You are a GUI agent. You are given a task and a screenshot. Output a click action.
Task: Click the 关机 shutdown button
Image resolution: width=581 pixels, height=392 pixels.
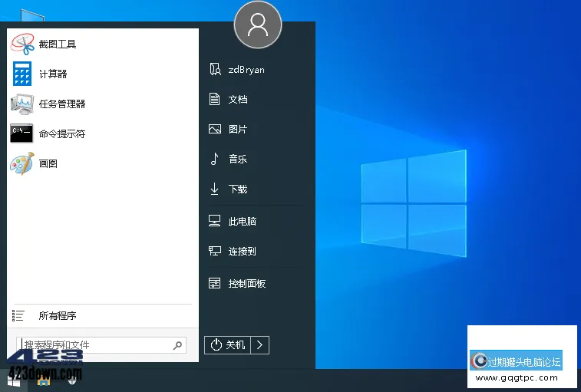(x=227, y=345)
